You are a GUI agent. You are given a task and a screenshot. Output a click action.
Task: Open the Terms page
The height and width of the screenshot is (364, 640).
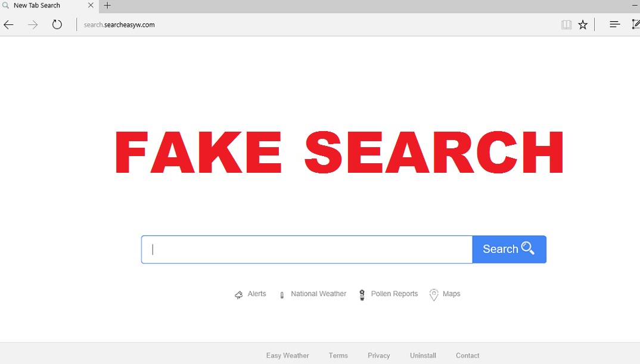(x=338, y=355)
